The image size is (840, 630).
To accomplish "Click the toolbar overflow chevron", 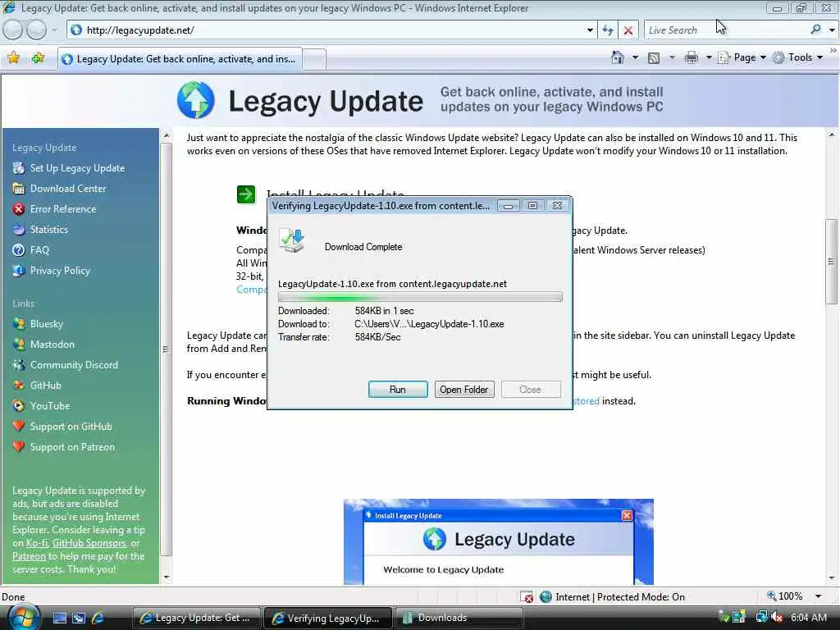I will click(x=833, y=50).
